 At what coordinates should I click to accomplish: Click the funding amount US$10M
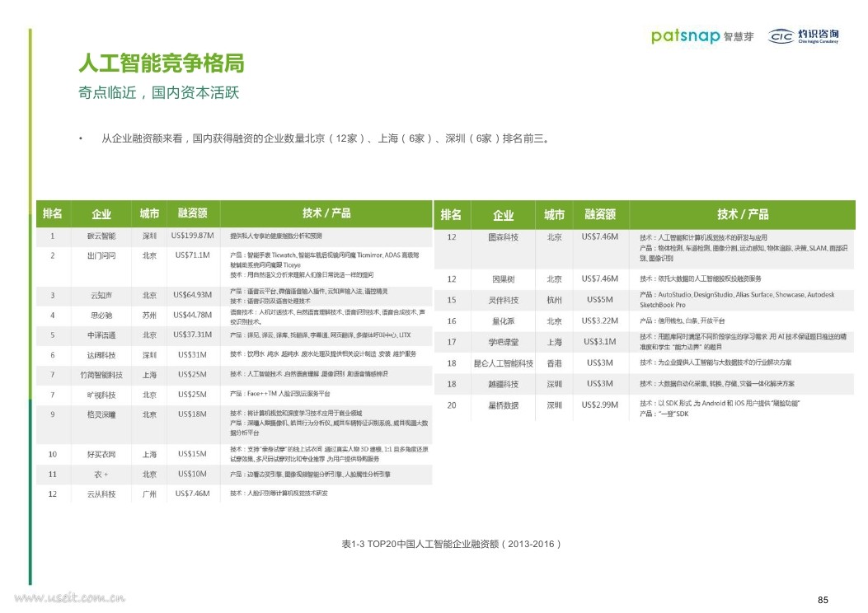click(x=192, y=474)
